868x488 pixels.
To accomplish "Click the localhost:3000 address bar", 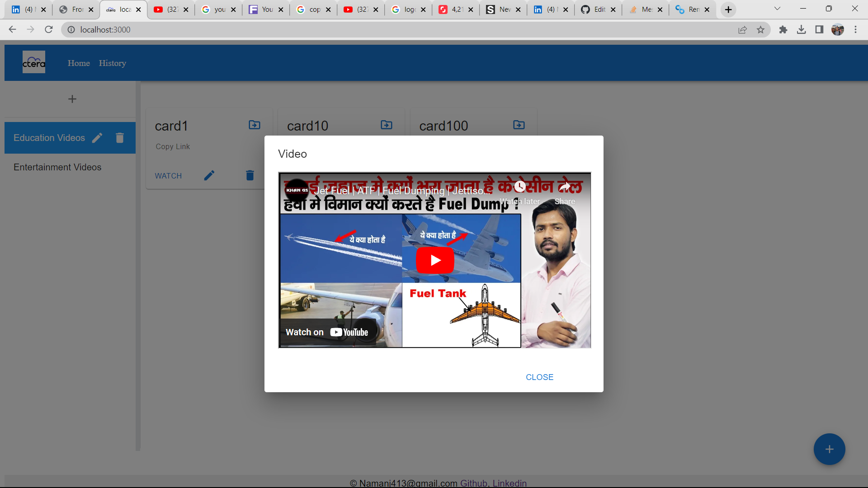I will [x=106, y=29].
